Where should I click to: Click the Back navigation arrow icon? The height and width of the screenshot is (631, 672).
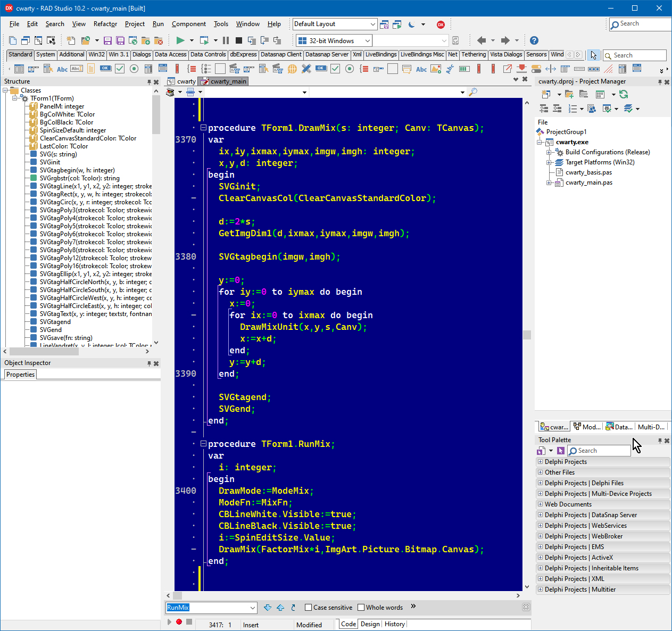482,40
